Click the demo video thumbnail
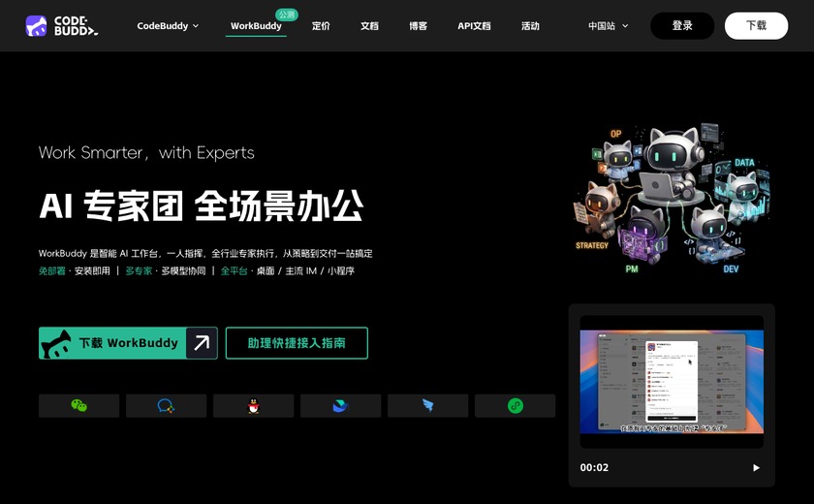 672,382
